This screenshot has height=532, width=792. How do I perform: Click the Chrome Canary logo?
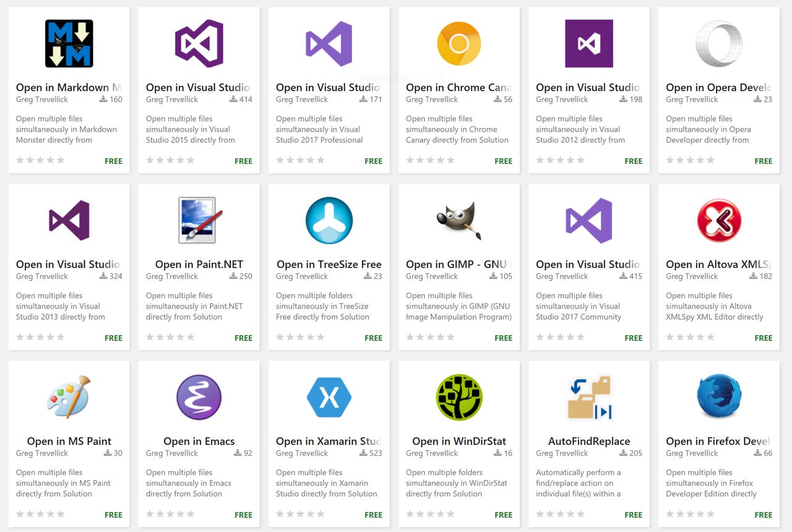coord(458,43)
